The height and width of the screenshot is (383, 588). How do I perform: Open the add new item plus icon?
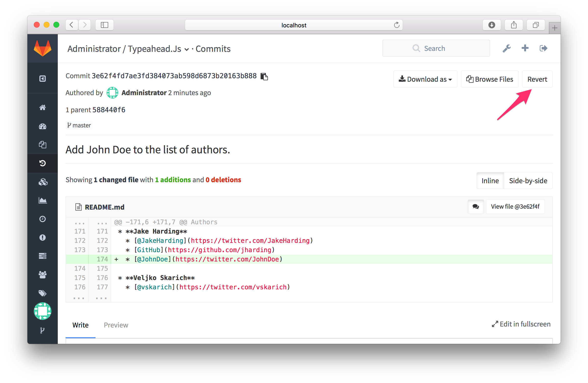pos(525,48)
